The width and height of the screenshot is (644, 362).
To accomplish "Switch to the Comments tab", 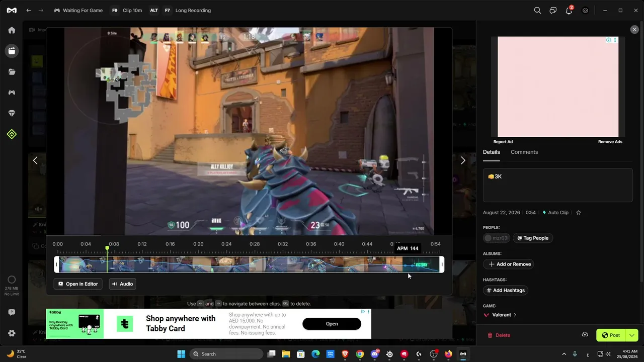I will (524, 152).
